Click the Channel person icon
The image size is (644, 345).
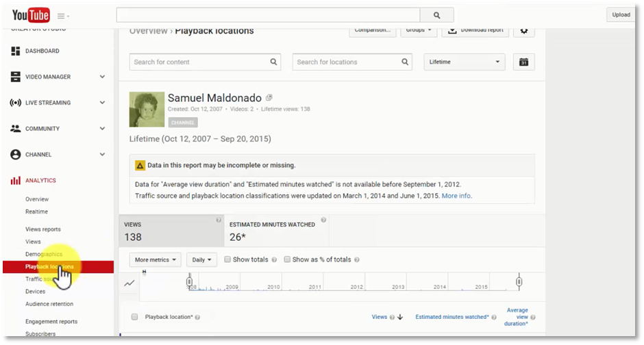(x=16, y=154)
